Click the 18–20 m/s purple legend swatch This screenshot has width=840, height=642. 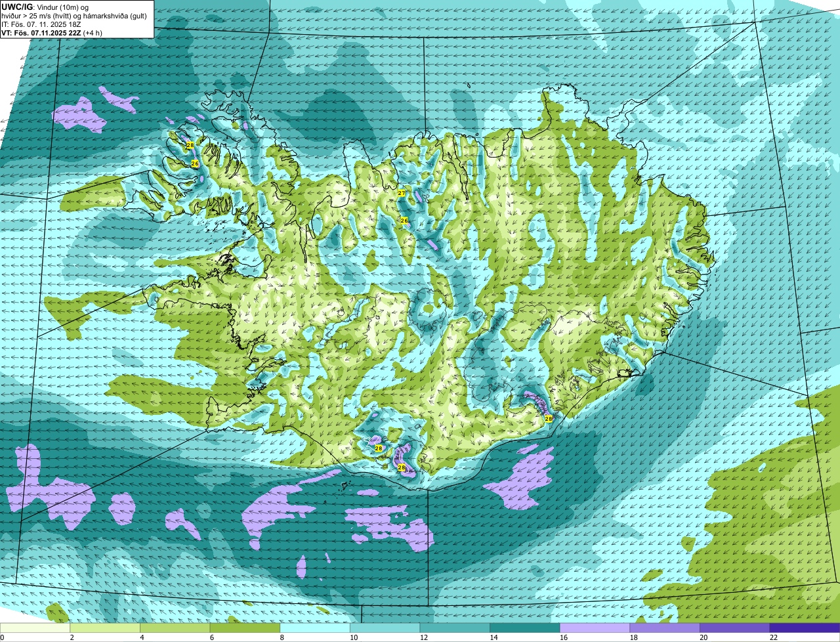pyautogui.click(x=665, y=628)
